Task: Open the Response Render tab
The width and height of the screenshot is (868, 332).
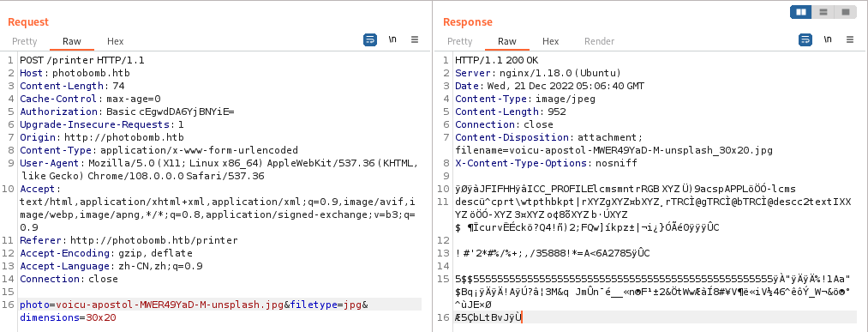Action: click(x=600, y=41)
